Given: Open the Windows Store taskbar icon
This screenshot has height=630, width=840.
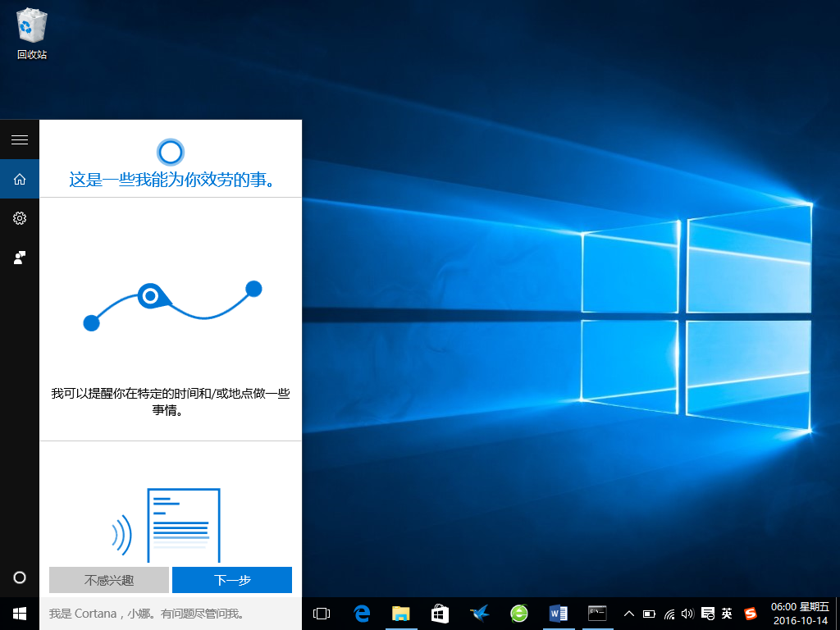Looking at the screenshot, I should [x=440, y=614].
